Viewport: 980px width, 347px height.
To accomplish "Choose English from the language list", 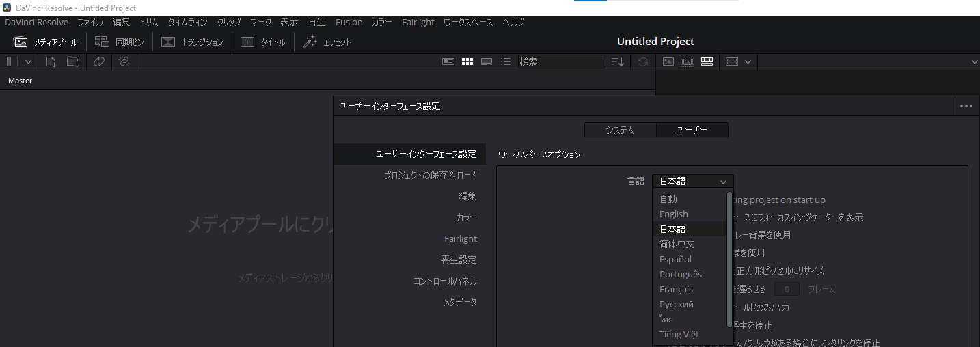I will [690, 214].
